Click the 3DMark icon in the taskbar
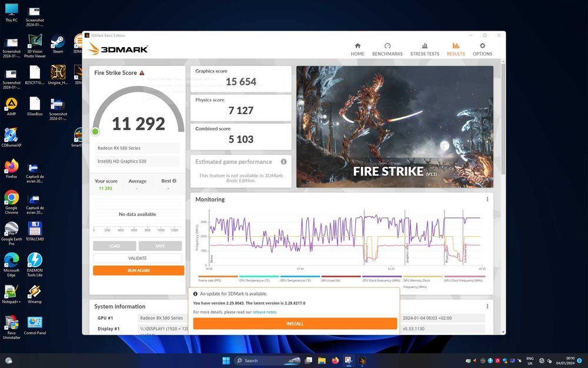The height and width of the screenshot is (368, 588). pyautogui.click(x=362, y=360)
